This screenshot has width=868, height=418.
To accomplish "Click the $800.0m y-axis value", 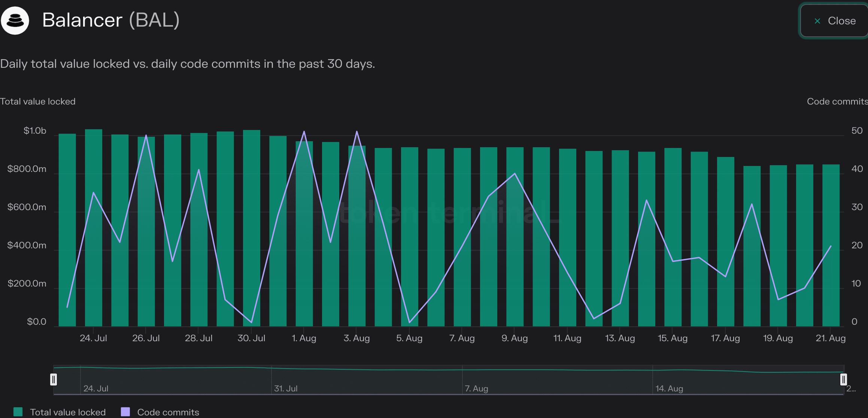I will pos(27,169).
